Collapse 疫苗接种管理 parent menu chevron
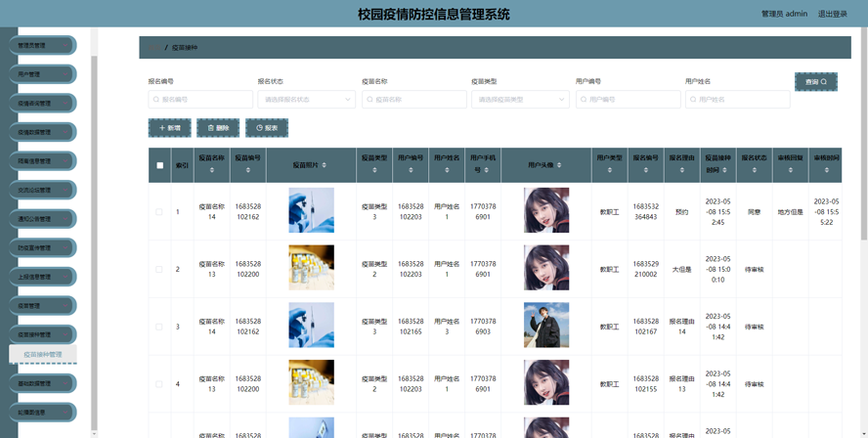 pos(65,334)
